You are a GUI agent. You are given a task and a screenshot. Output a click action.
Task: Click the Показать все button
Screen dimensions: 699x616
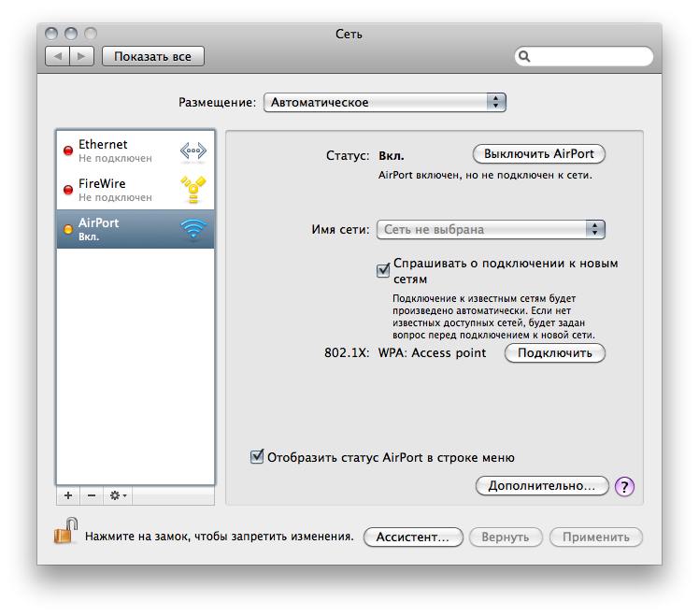pos(153,56)
